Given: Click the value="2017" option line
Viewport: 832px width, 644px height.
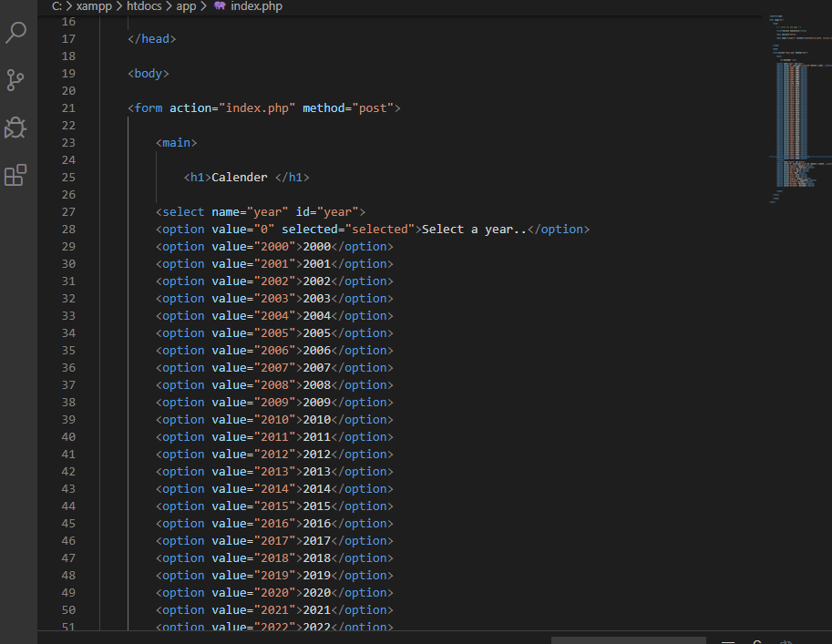Looking at the screenshot, I should coord(274,540).
